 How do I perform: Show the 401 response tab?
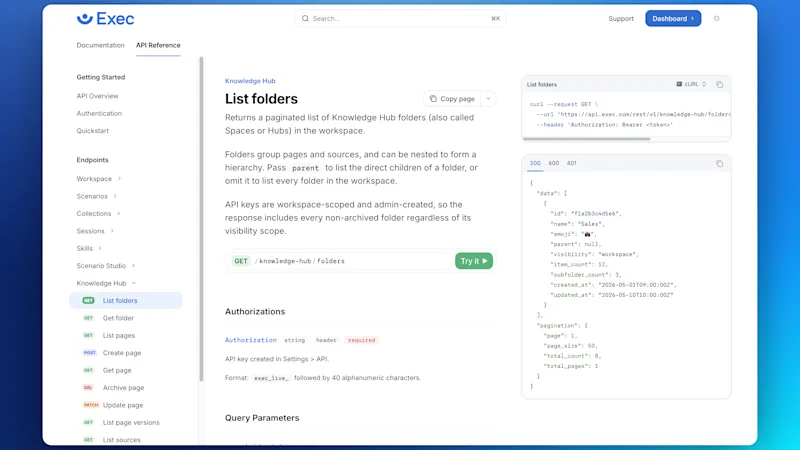571,163
